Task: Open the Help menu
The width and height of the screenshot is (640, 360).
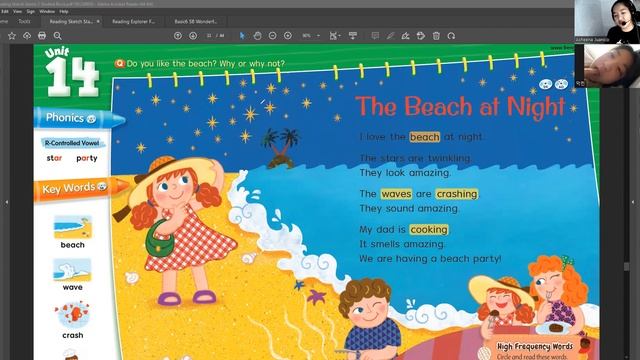Action: (x=64, y=11)
